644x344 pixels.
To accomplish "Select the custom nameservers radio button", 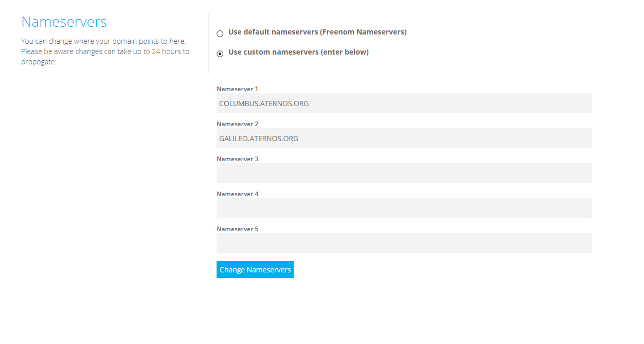I will coord(220,54).
